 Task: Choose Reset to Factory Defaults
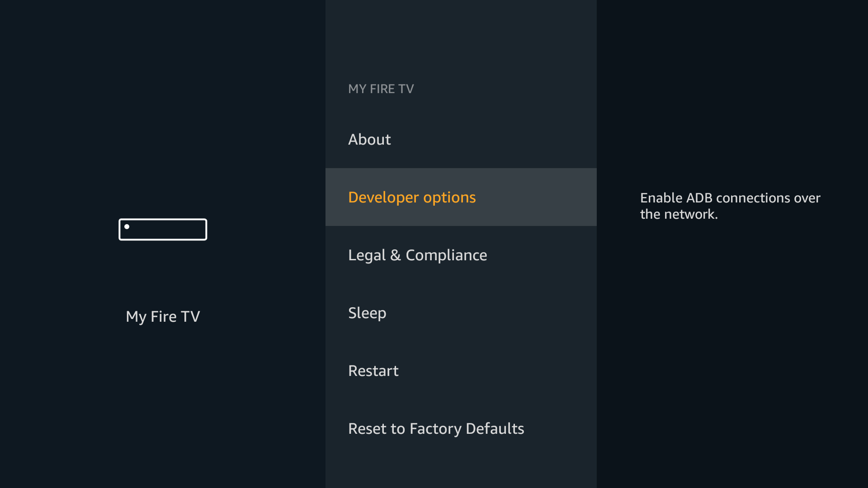click(x=436, y=429)
